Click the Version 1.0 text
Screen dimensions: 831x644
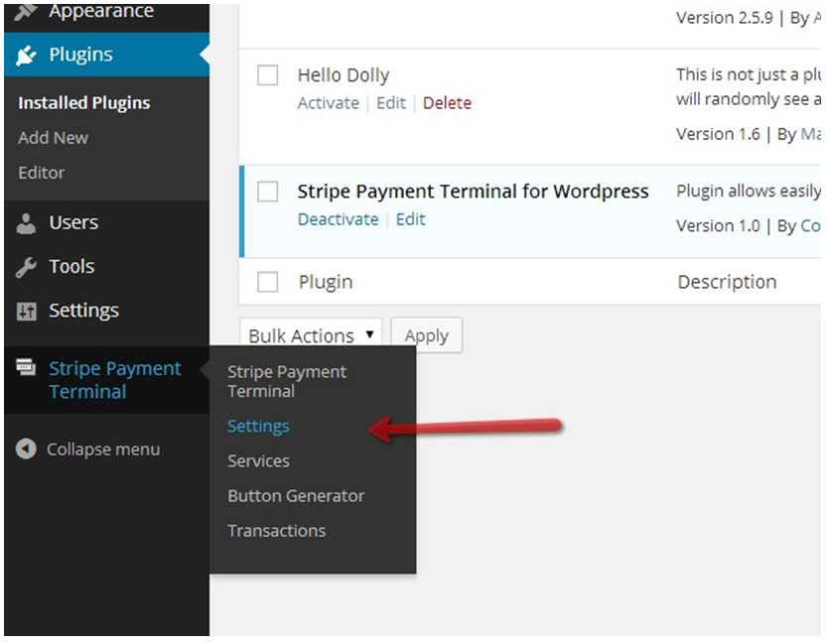click(718, 225)
